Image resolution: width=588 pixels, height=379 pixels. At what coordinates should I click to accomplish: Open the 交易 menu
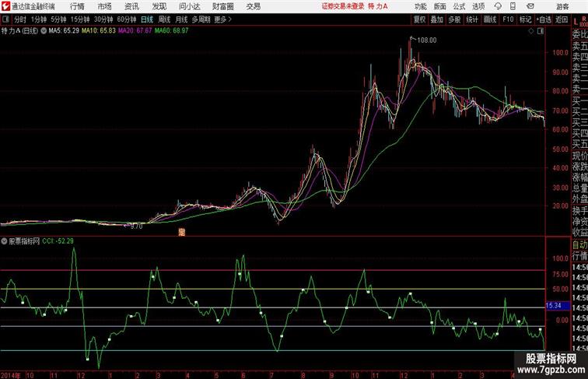253,6
